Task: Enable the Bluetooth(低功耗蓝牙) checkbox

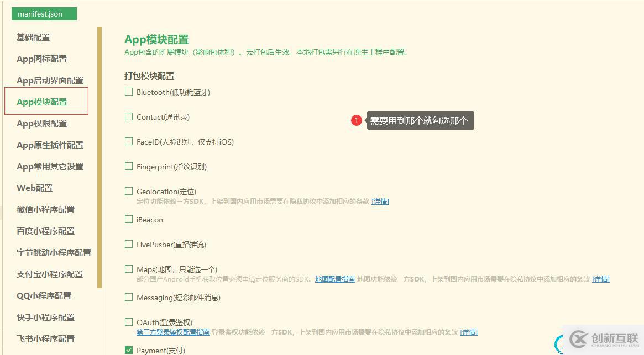Action: [129, 92]
